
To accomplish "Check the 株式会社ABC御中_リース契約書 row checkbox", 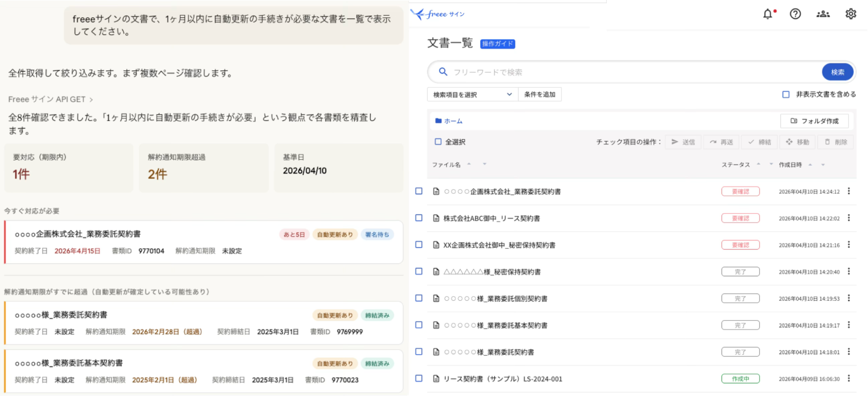I will [x=419, y=218].
